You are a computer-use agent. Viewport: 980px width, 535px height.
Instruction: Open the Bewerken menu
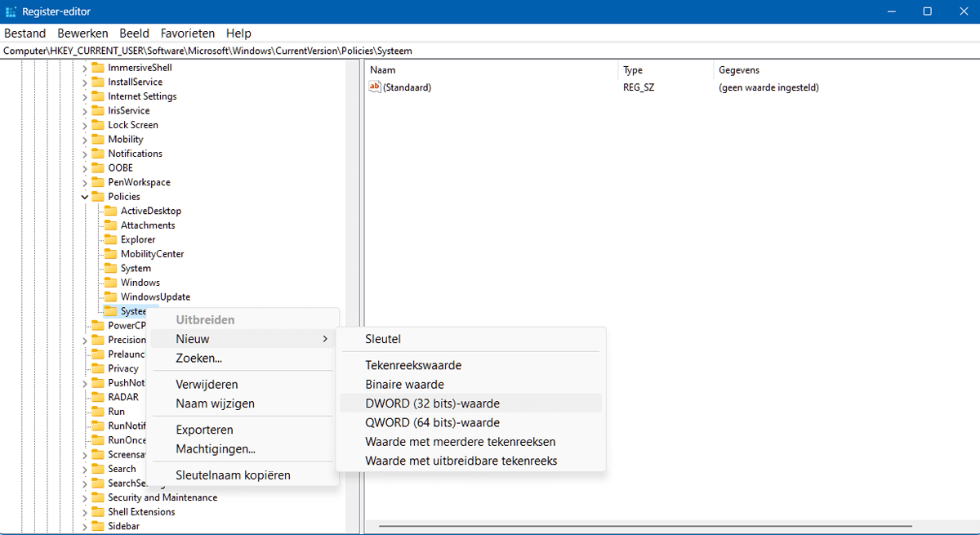point(82,33)
